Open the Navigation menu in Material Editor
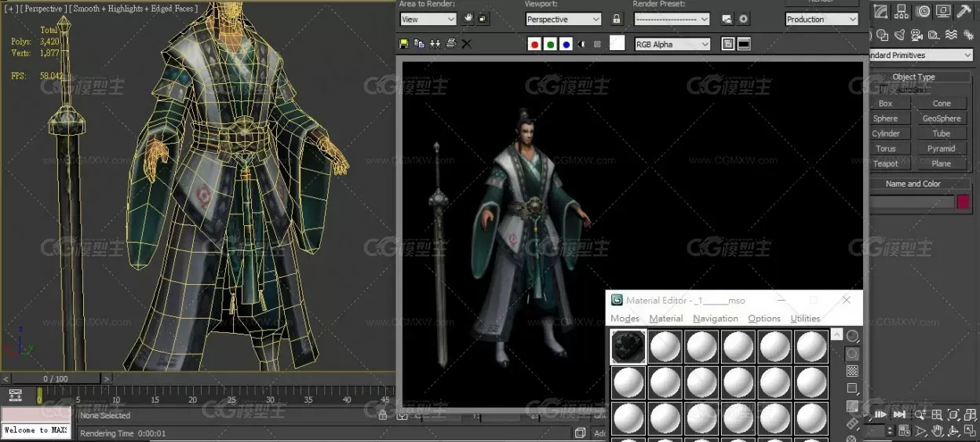Viewport: 980px width, 442px height. point(716,318)
